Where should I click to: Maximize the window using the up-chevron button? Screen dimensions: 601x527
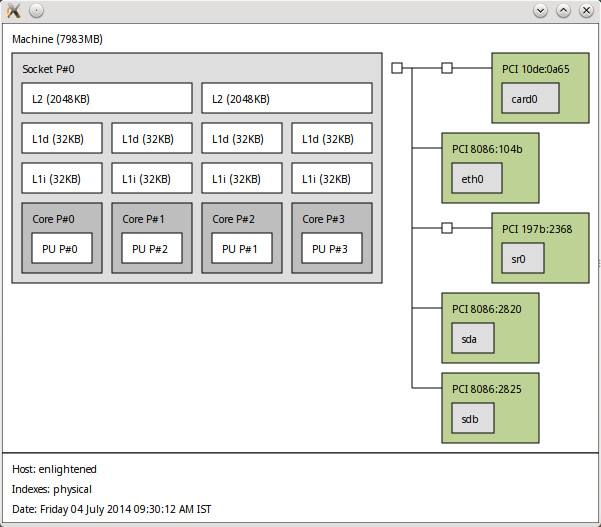(563, 10)
